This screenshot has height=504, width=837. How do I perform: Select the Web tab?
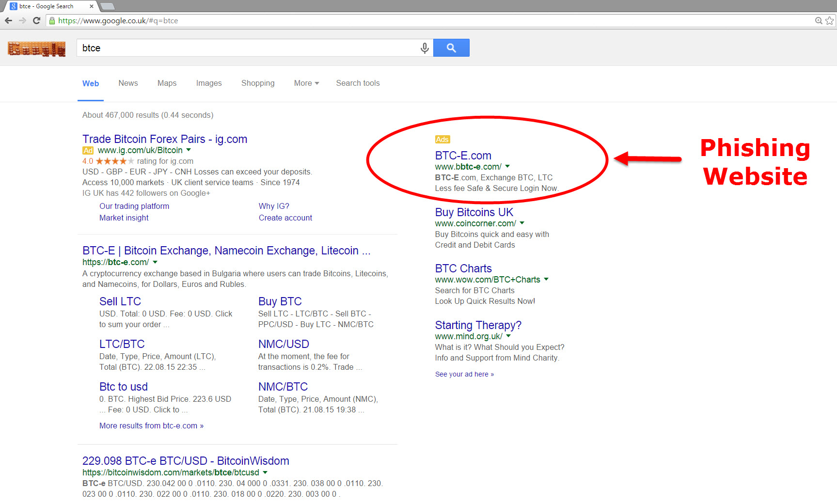pos(91,83)
